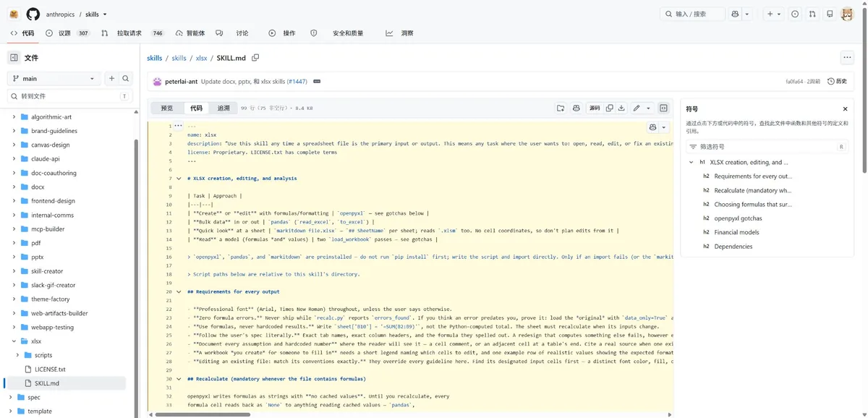Open more file actions ellipsis button
The image size is (868, 418).
(x=847, y=58)
